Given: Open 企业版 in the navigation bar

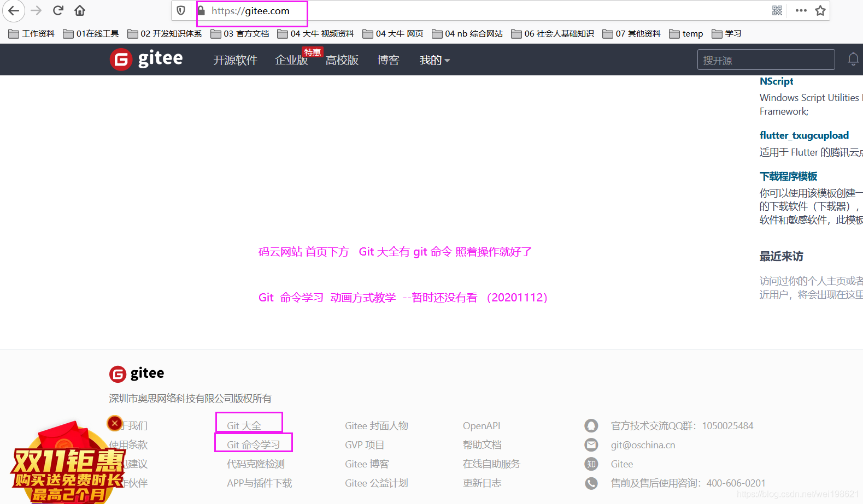Looking at the screenshot, I should click(291, 60).
